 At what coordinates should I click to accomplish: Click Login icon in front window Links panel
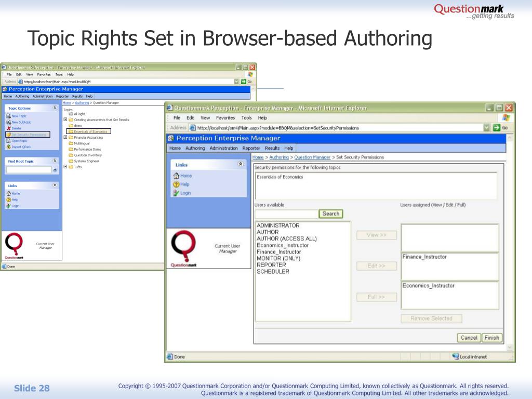point(176,193)
